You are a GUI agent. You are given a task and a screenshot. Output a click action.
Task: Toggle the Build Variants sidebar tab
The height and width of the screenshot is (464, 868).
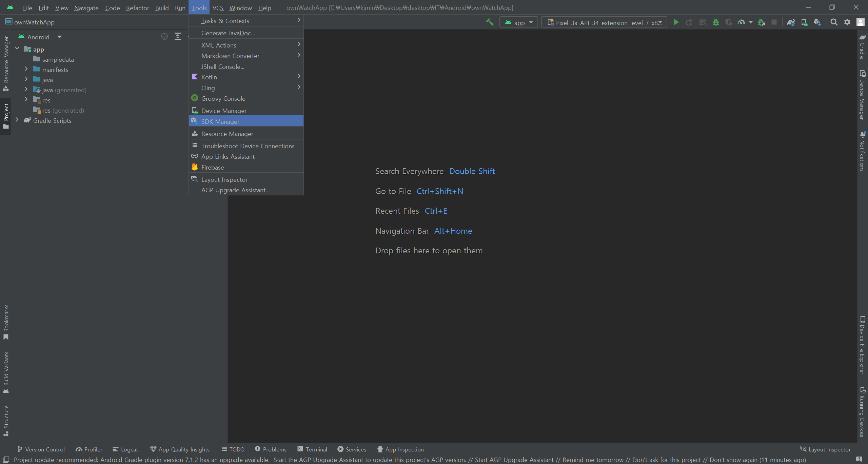coord(6,372)
